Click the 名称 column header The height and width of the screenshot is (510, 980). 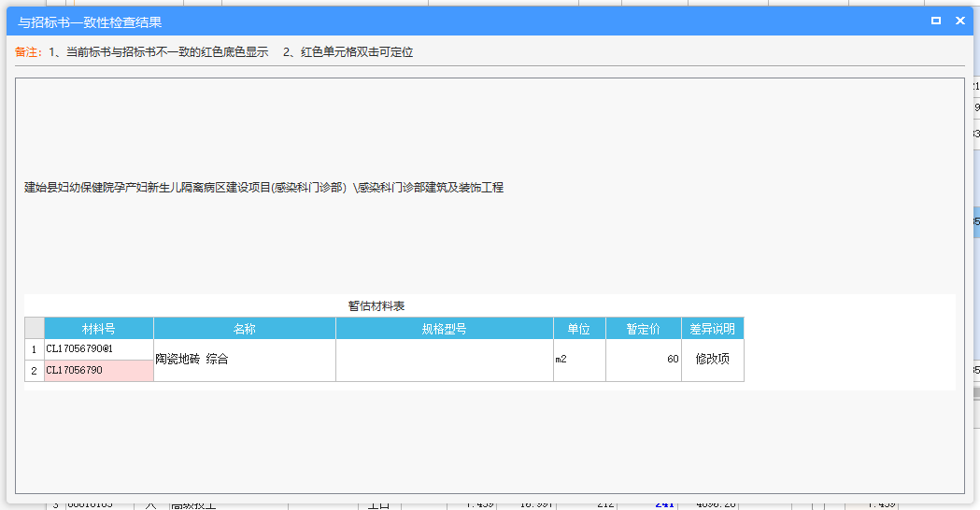tap(245, 329)
